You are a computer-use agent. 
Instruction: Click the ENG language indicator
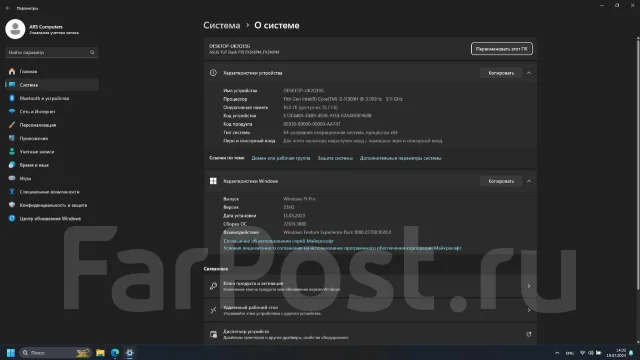pos(569,353)
